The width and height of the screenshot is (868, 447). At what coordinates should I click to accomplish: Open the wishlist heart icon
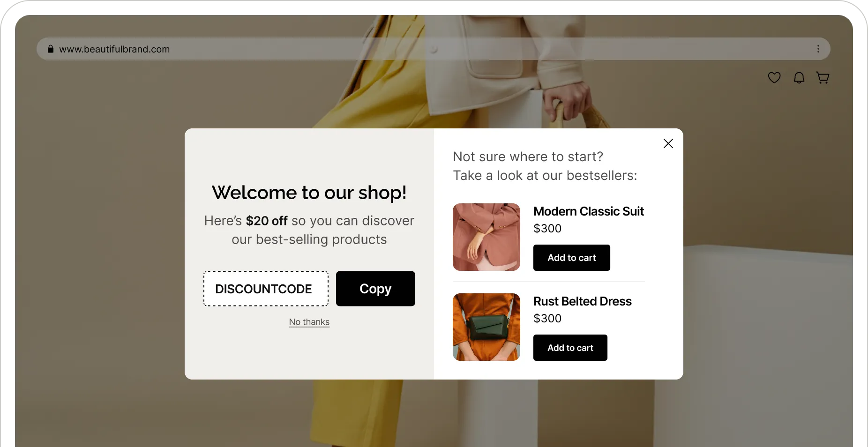pos(774,77)
